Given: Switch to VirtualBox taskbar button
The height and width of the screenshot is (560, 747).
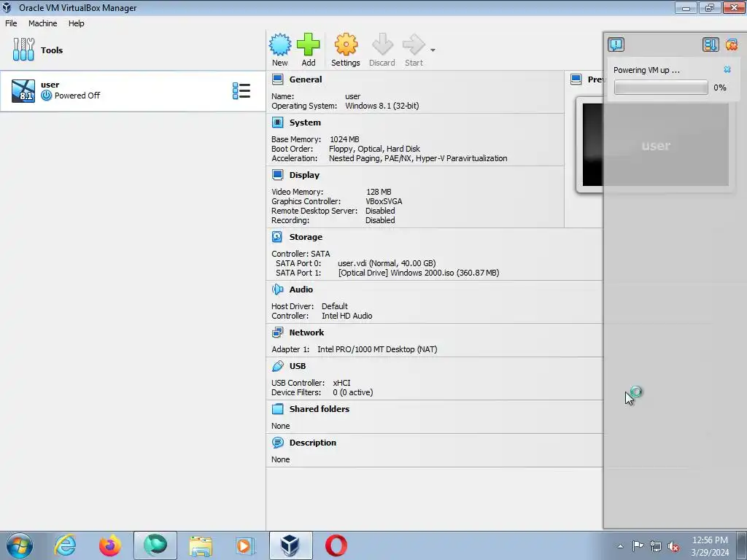Looking at the screenshot, I should click(290, 545).
